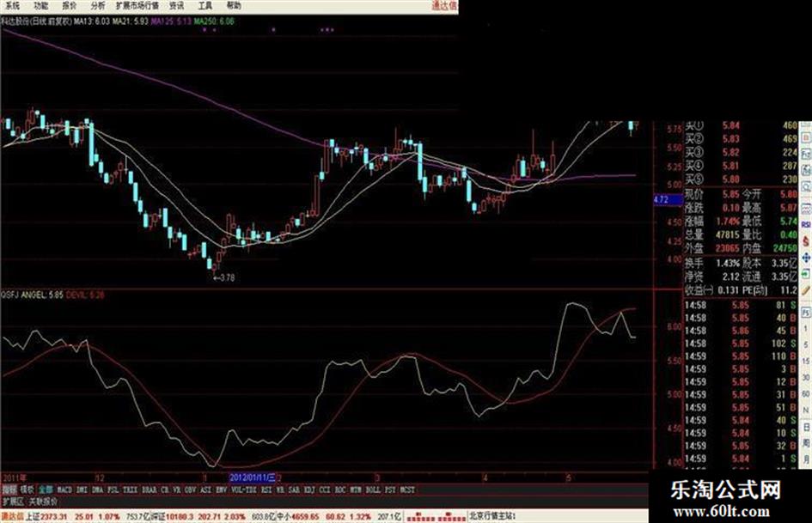
Task: Select the KDJ indicator tab
Action: click(309, 490)
